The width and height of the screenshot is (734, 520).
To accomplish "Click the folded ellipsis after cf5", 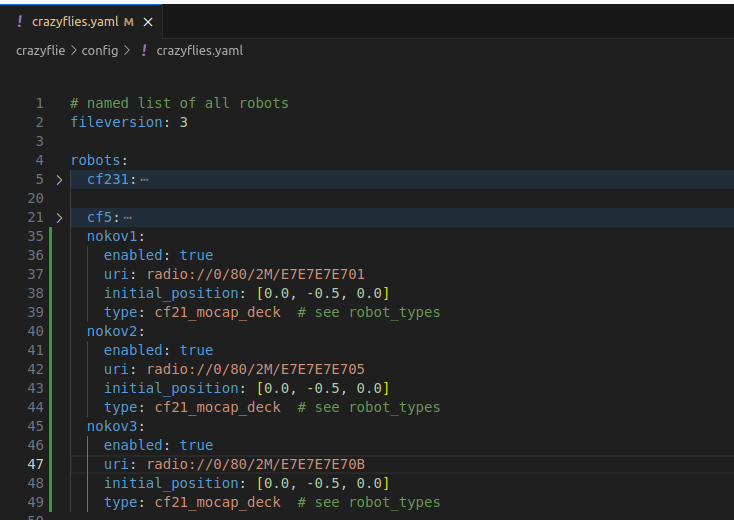I will [x=127, y=218].
